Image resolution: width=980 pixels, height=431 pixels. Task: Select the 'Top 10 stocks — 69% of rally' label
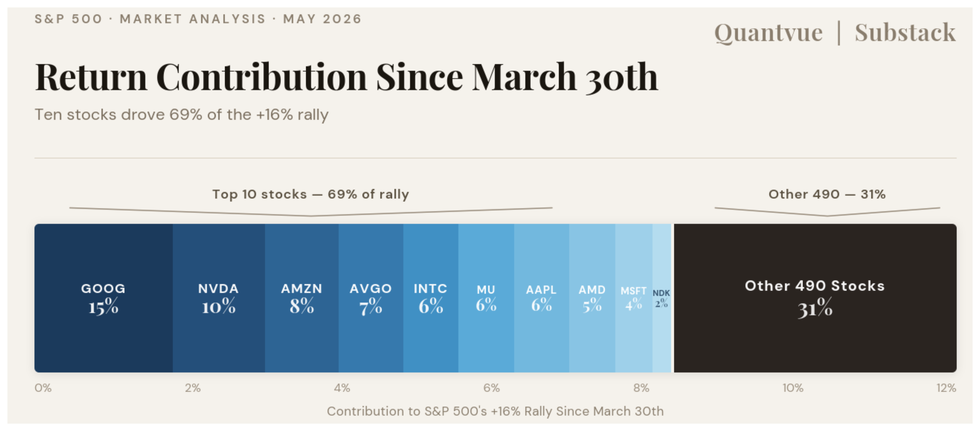[x=310, y=194]
